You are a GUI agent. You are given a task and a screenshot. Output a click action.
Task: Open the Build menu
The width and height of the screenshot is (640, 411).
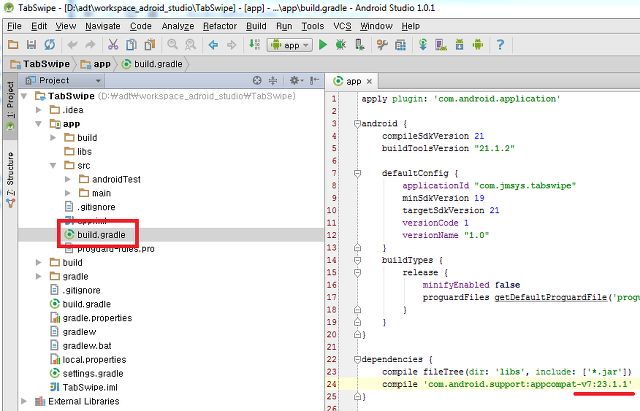pyautogui.click(x=256, y=26)
